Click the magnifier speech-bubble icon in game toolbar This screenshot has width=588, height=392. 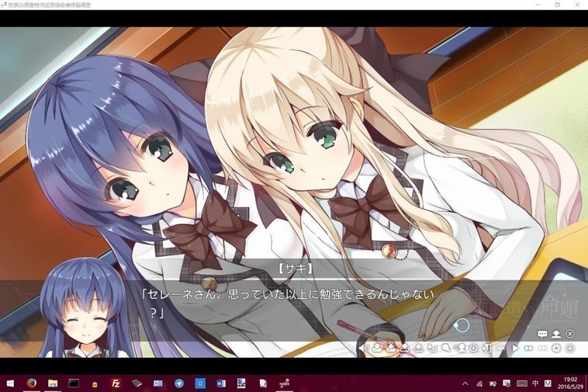(446, 348)
